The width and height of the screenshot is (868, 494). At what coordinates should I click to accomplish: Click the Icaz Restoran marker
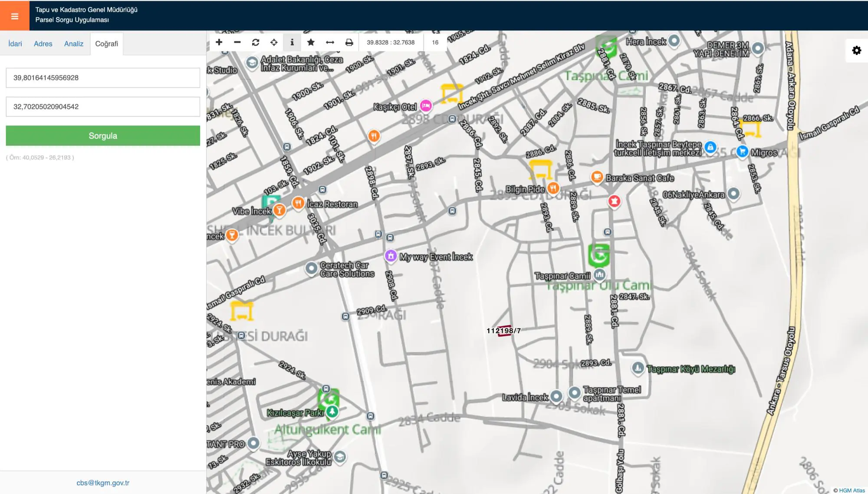[x=298, y=203]
